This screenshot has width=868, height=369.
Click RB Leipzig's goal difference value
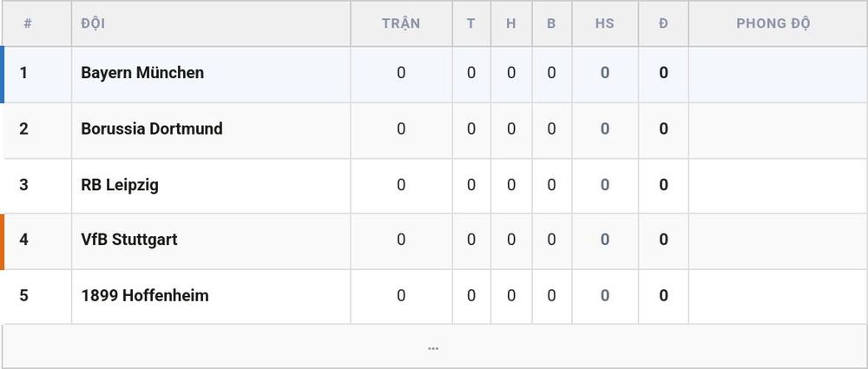coord(604,184)
